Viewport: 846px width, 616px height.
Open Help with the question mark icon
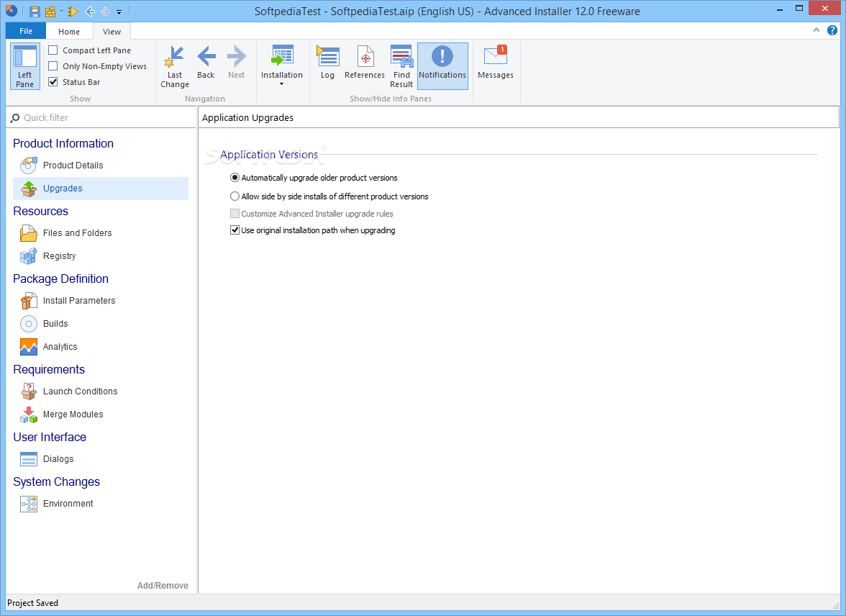(832, 30)
